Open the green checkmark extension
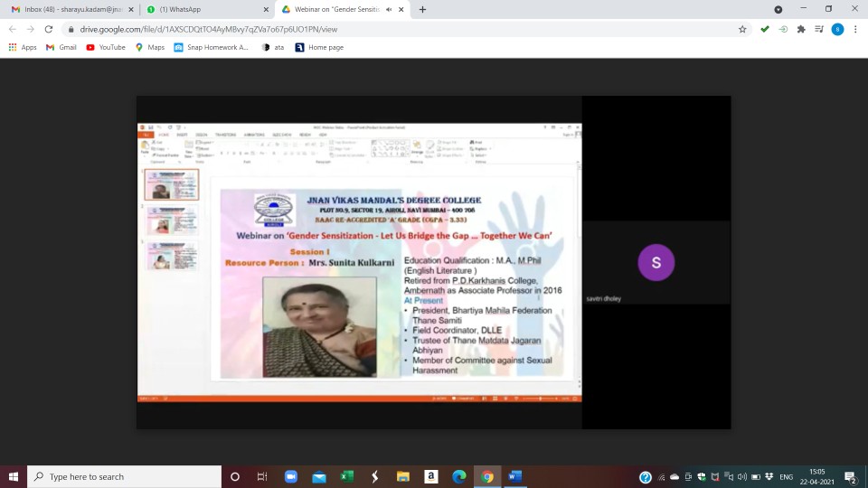Image resolution: width=868 pixels, height=488 pixels. pyautogui.click(x=765, y=29)
